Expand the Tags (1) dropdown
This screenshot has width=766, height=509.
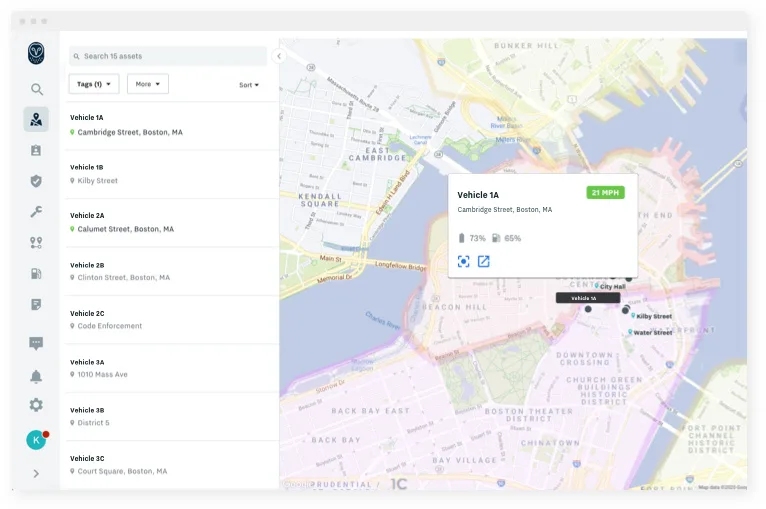(94, 84)
